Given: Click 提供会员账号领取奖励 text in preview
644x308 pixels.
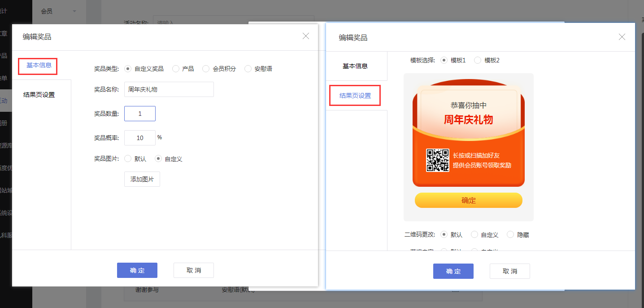Looking at the screenshot, I should [x=482, y=165].
